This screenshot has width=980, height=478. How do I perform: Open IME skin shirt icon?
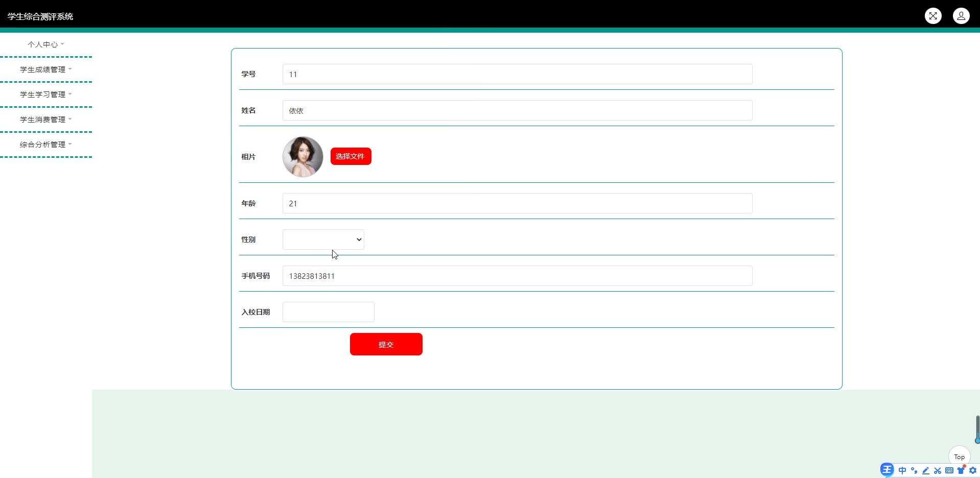[x=961, y=470]
